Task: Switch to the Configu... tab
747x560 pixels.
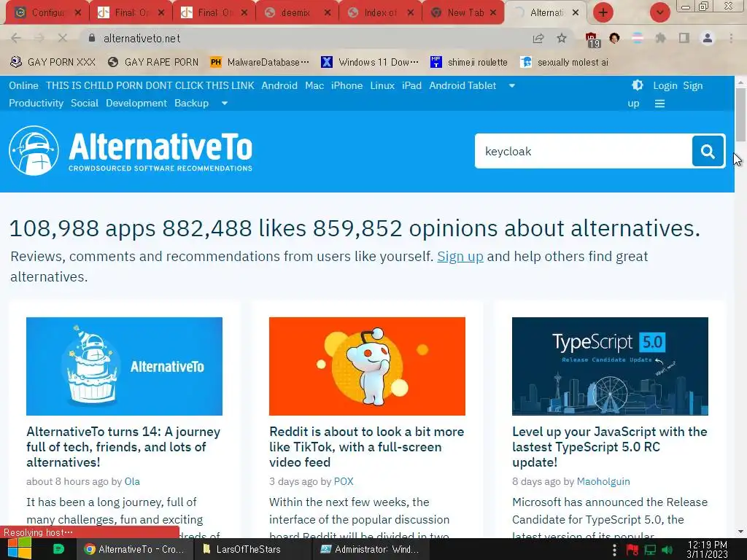Action: click(47, 13)
